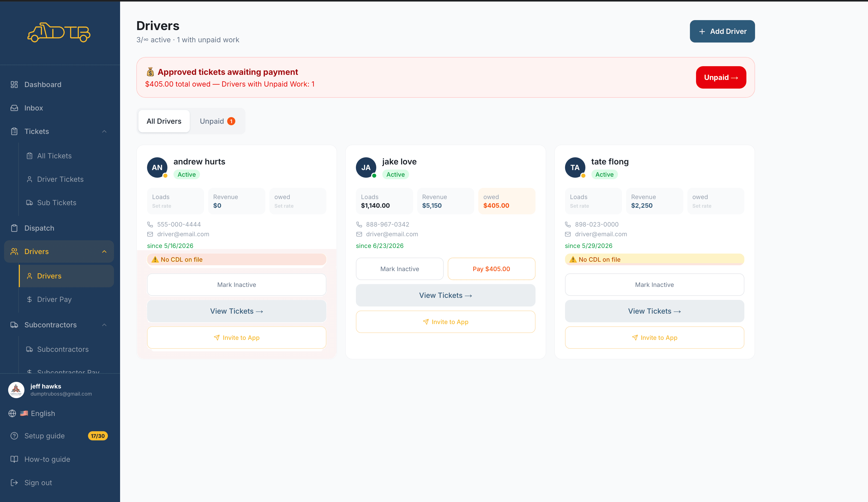
Task: Mark jake love inactive
Action: pyautogui.click(x=400, y=269)
